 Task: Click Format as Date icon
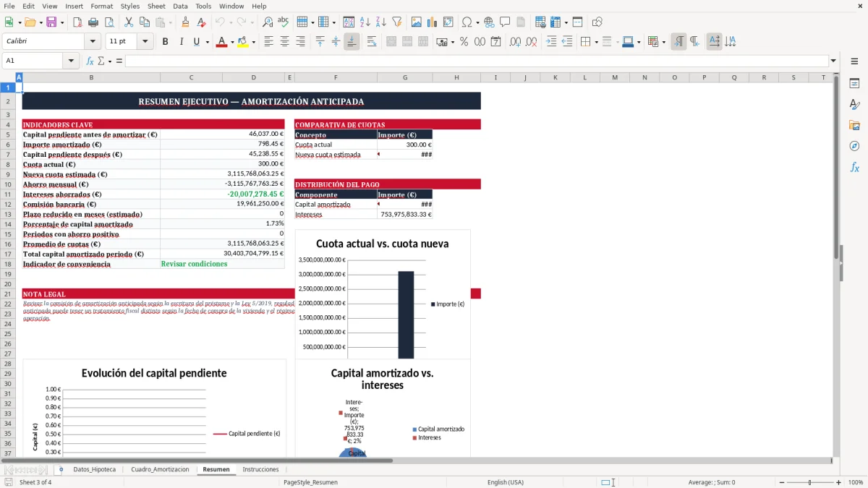tap(495, 42)
